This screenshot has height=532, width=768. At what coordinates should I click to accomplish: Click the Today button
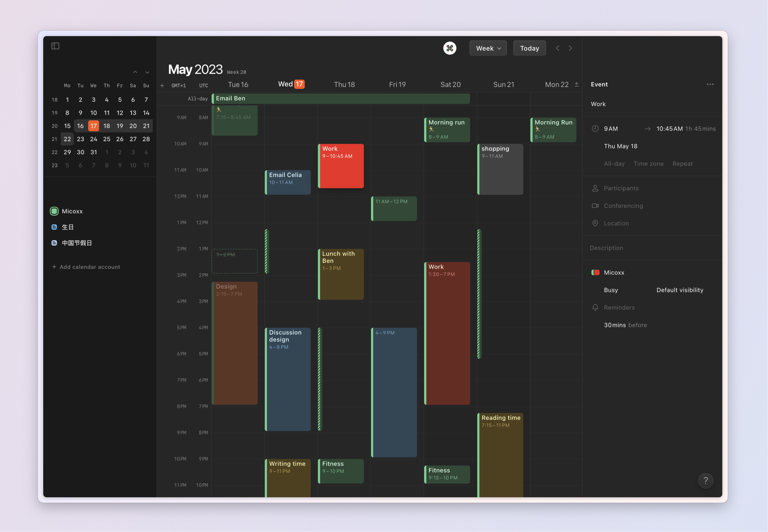point(529,48)
